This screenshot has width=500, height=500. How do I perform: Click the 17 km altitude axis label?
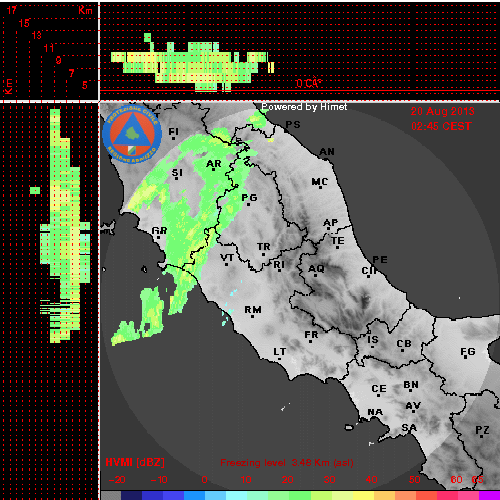point(12,10)
